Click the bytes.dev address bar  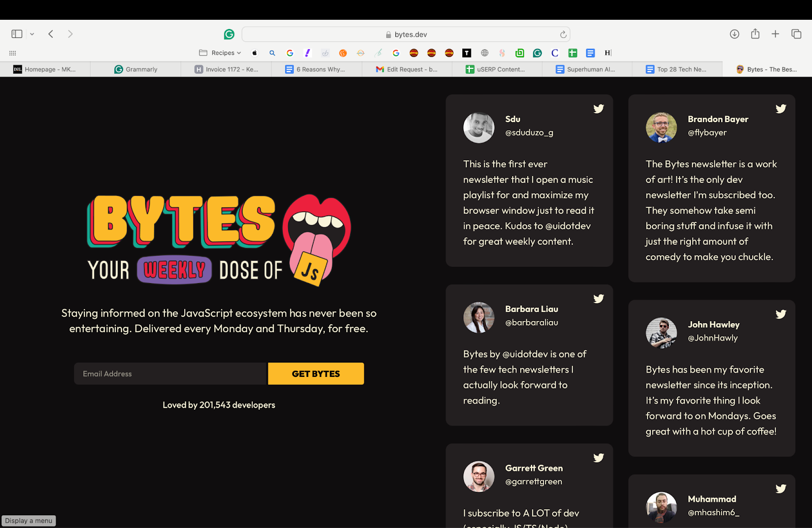[406, 34]
